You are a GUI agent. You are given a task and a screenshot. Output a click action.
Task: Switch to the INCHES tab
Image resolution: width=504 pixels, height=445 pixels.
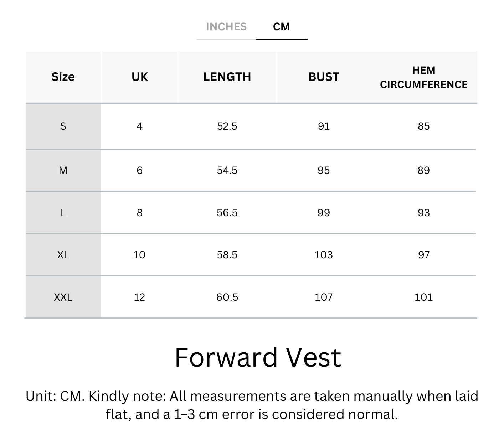[x=226, y=27]
